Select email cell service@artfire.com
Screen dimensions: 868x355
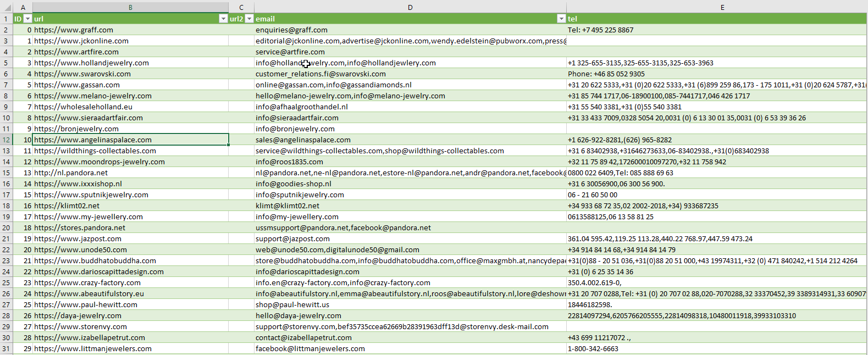[x=410, y=52]
